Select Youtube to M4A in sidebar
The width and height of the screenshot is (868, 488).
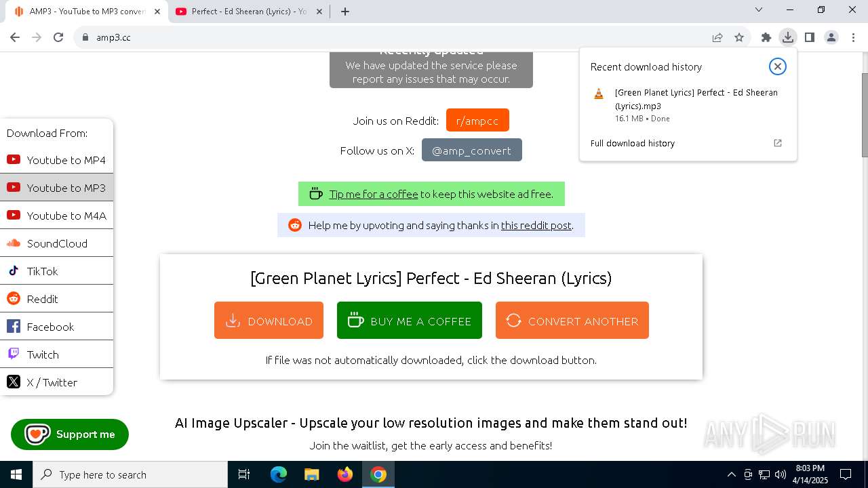pos(56,216)
